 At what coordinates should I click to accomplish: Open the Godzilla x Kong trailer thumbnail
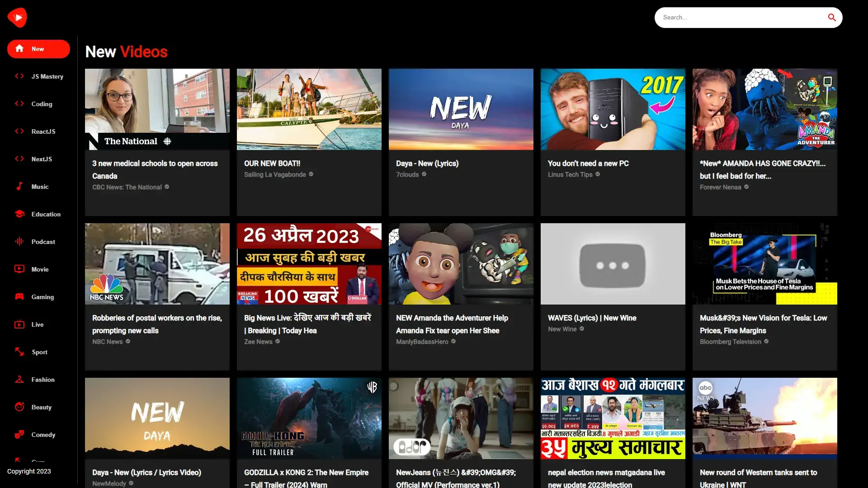pyautogui.click(x=309, y=418)
